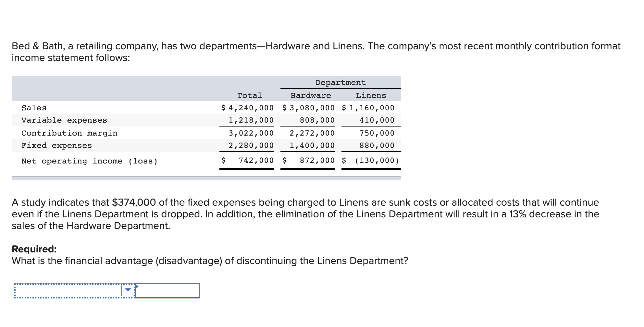This screenshot has width=644, height=327.
Task: Click the financial advantage (disadvantage) question text
Action: 210,261
